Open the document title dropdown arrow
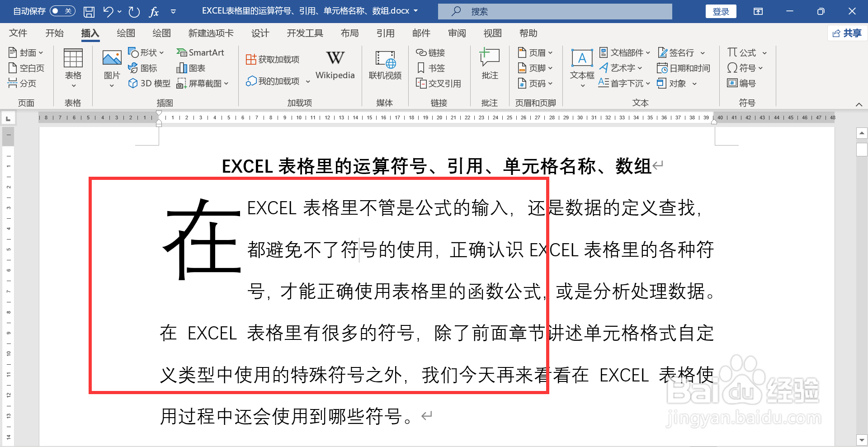The image size is (868, 447). [416, 11]
